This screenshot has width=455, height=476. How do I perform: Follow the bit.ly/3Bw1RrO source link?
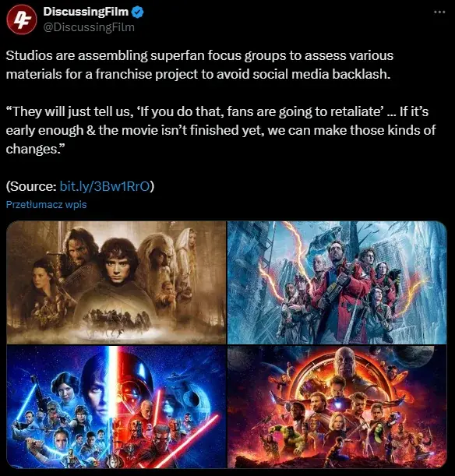tap(104, 186)
